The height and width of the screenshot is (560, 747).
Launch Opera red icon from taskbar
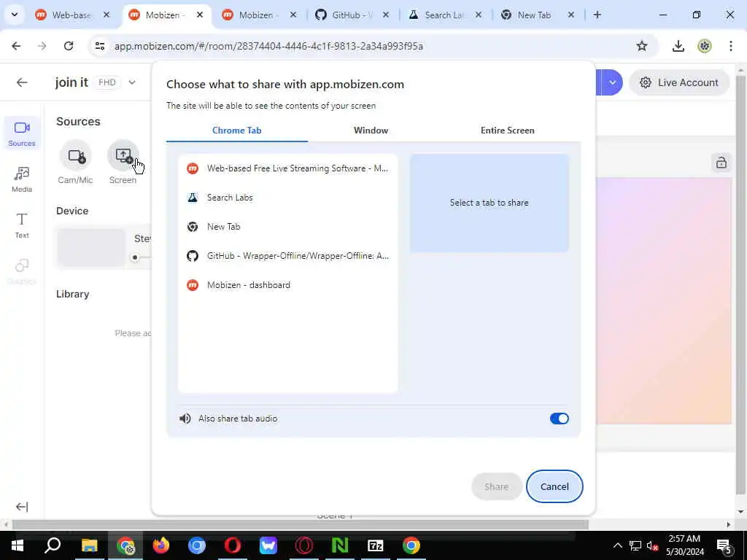click(233, 545)
